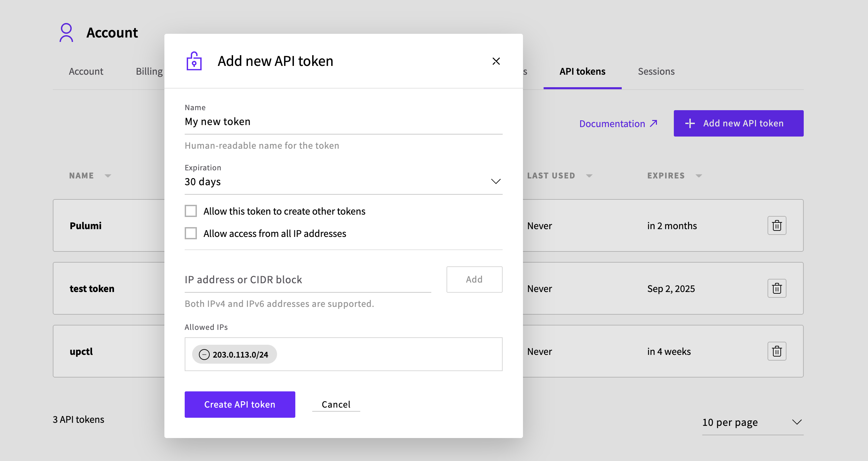This screenshot has height=461, width=868.
Task: Click the token Name input field
Action: pos(343,121)
